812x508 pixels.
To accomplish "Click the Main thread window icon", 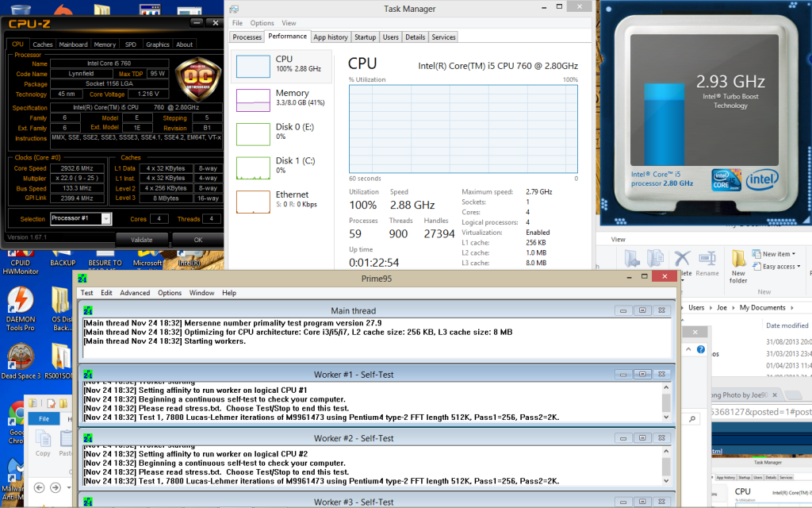I will 88,310.
